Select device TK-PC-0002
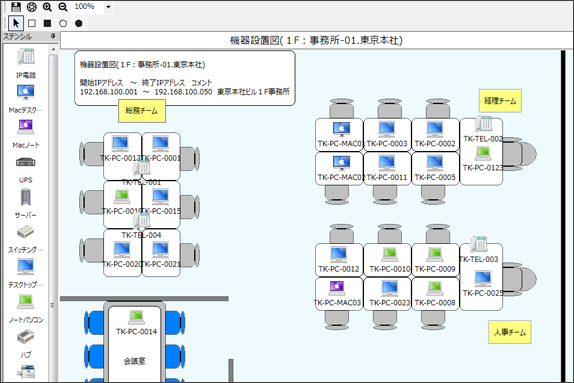574x383 pixels. tap(435, 129)
